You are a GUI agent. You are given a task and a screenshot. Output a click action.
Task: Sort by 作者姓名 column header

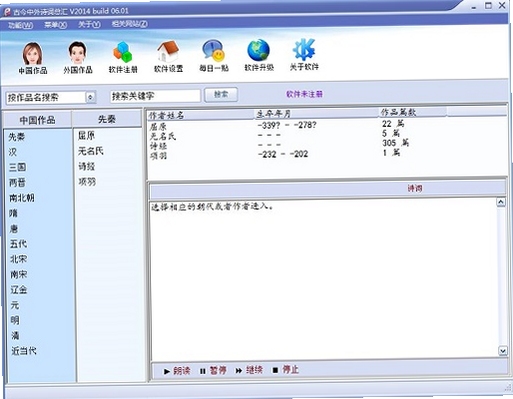(201, 115)
